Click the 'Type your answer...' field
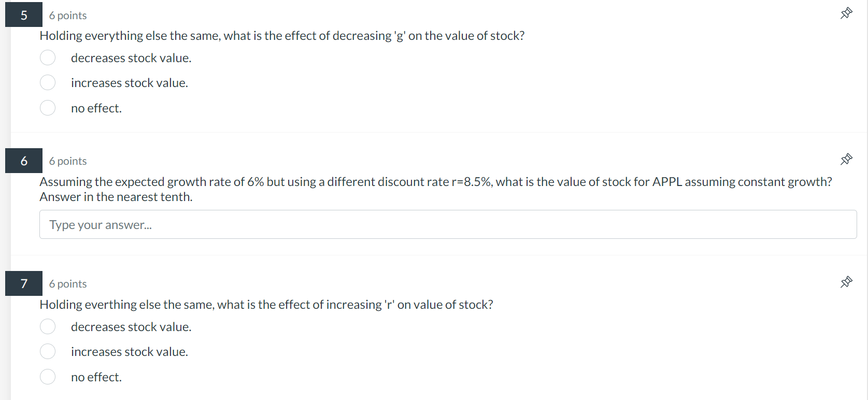Viewport: 868px width, 400px height. [x=448, y=224]
